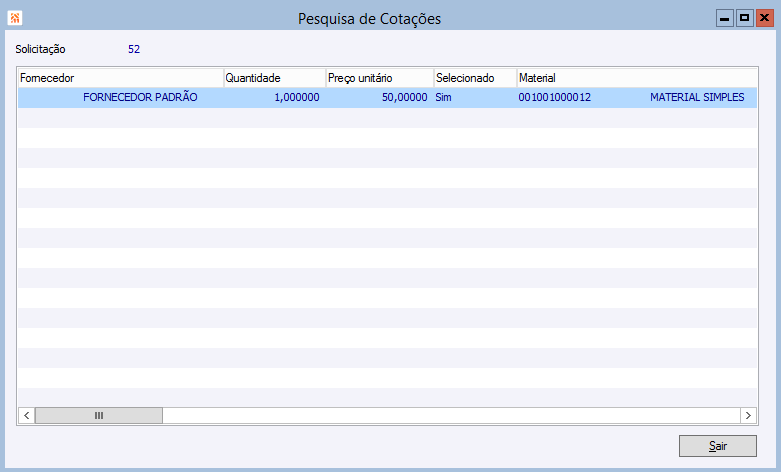Close the Pesquisa de Cotações window
Viewport: 781px width, 472px height.
point(765,18)
